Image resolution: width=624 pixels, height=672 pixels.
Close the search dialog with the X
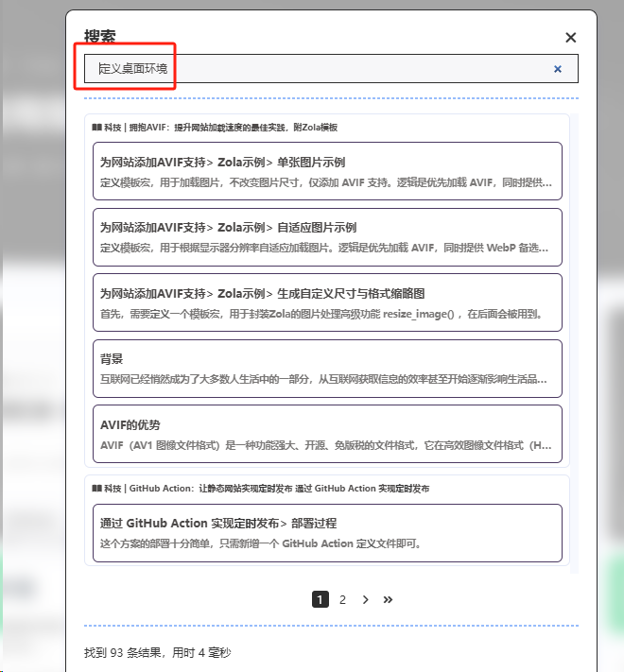point(570,38)
